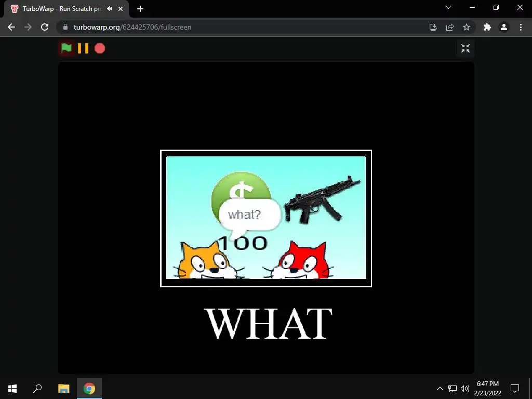The height and width of the screenshot is (399, 532).
Task: Restore down the Chrome window
Action: click(x=496, y=7)
